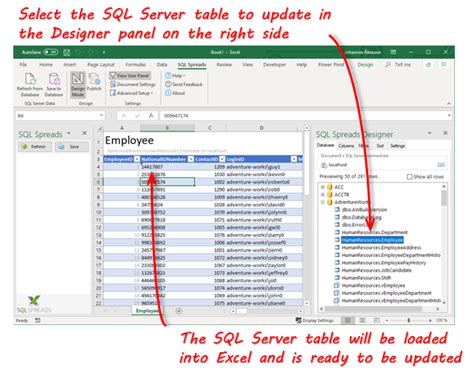Click View User Panel button
This screenshot has width=474, height=372.
pos(130,76)
